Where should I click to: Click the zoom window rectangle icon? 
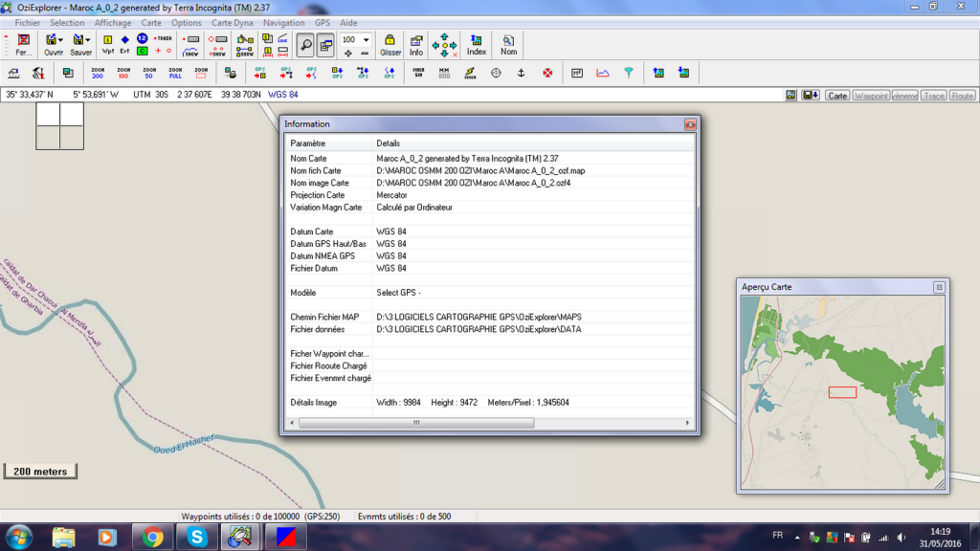coord(201,73)
